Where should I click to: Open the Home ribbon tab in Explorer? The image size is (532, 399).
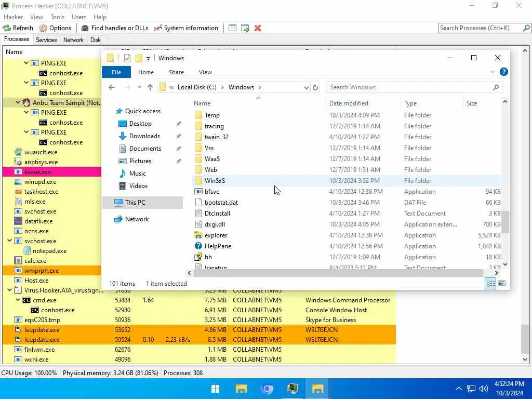[146, 72]
